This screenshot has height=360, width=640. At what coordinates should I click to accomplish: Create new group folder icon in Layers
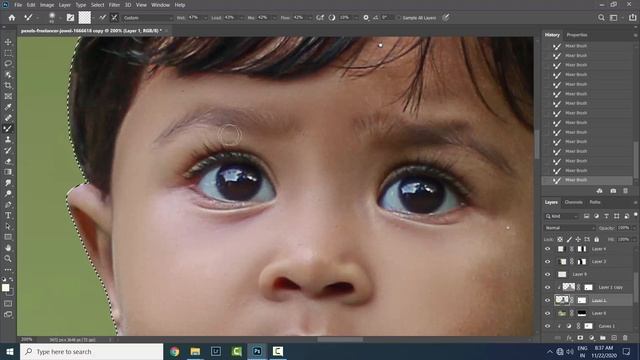(603, 338)
